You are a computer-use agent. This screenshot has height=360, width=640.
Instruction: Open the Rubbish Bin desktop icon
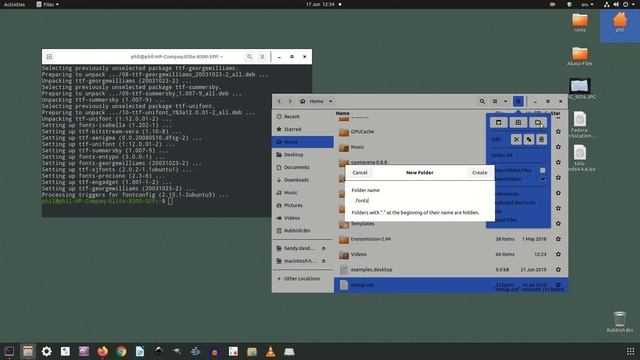(620, 322)
